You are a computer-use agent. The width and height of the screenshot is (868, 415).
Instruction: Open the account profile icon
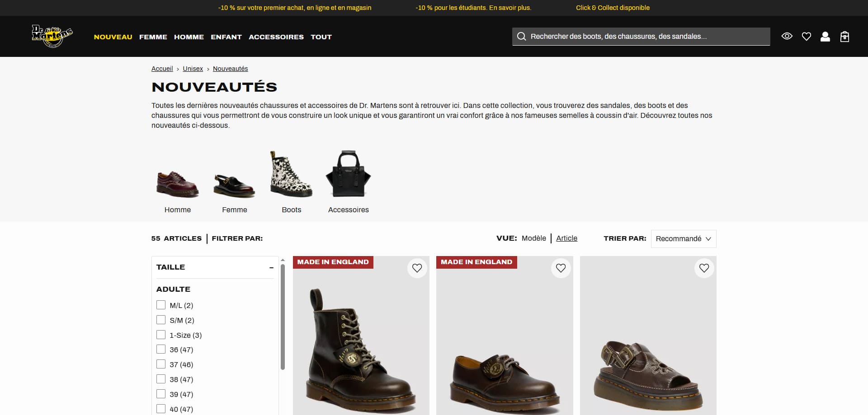[825, 37]
